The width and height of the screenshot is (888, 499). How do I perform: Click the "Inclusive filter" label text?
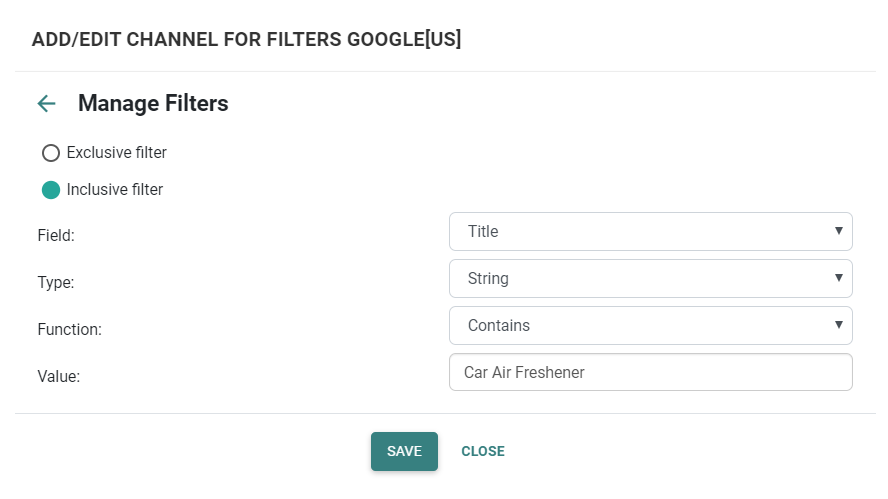pos(114,189)
